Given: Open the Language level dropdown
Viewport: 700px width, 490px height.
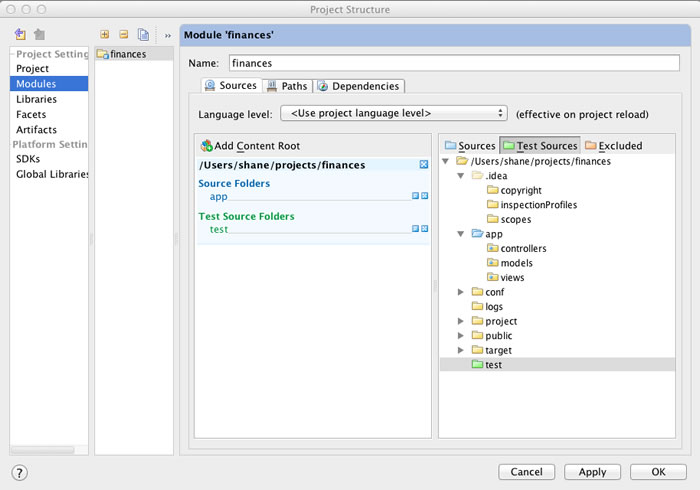Looking at the screenshot, I should tap(394, 114).
